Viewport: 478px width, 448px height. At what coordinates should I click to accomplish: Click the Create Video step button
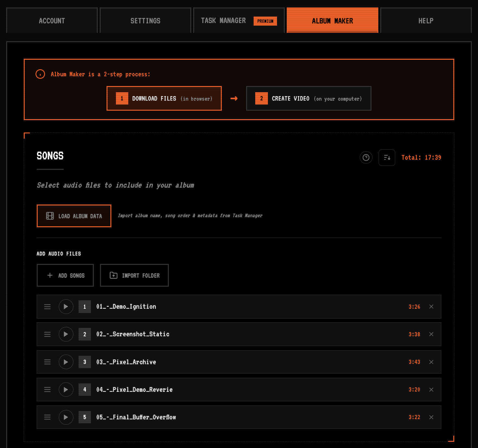click(x=308, y=98)
